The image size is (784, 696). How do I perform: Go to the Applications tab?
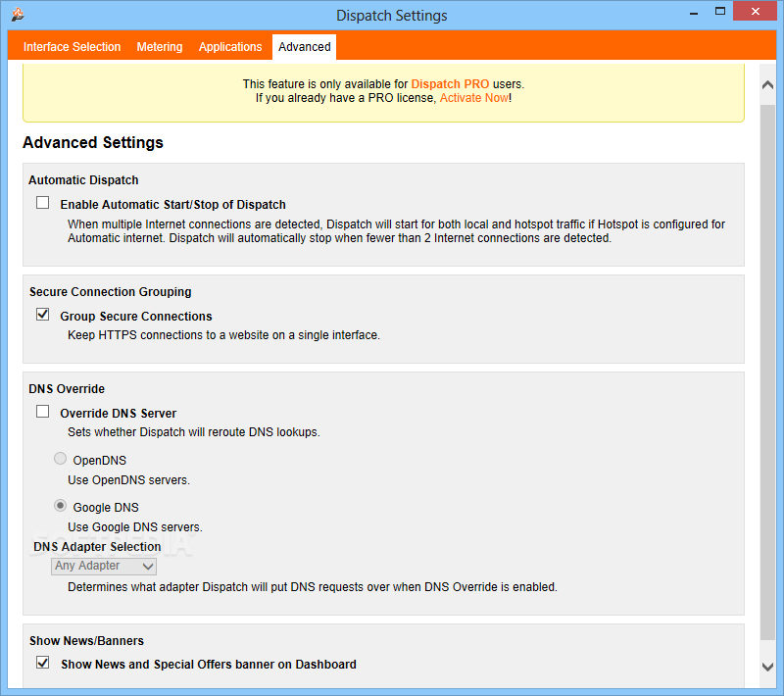tap(230, 47)
